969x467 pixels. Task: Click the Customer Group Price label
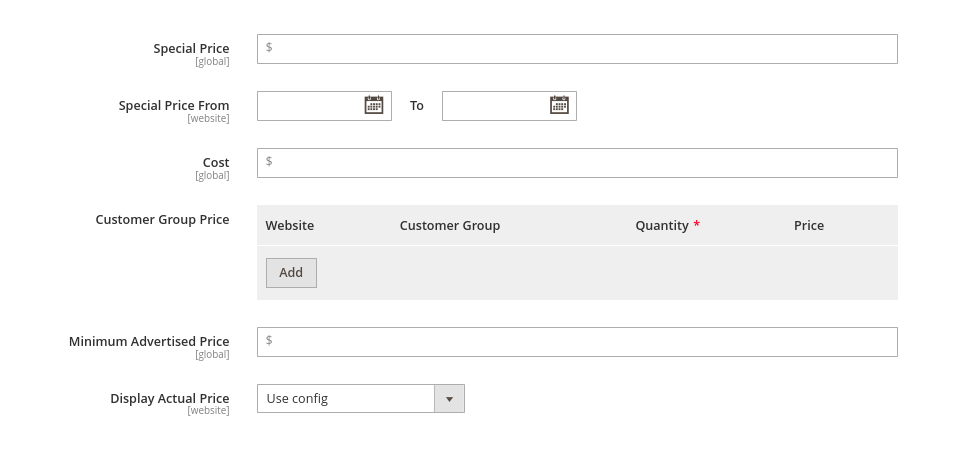point(163,219)
